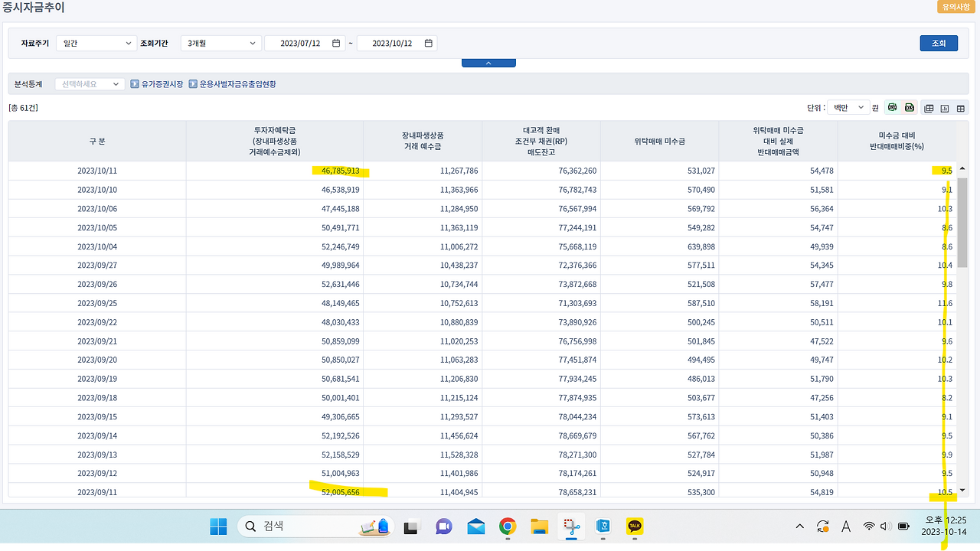Open the 자료주기 dropdown set to 일간
This screenshot has height=551, width=980.
pos(96,44)
